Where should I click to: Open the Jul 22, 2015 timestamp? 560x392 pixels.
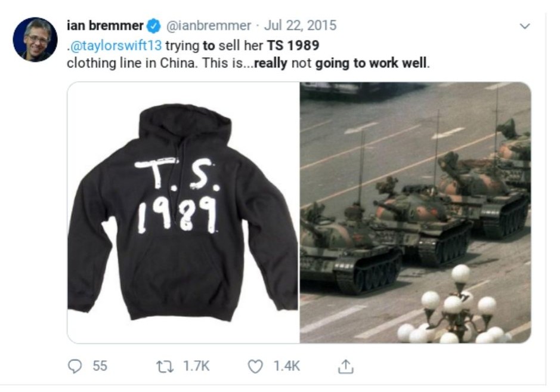click(300, 26)
